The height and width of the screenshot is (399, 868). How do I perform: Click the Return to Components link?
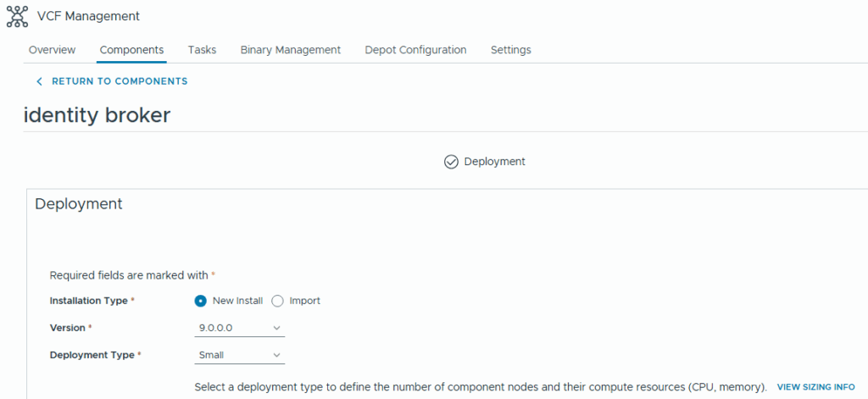click(120, 81)
